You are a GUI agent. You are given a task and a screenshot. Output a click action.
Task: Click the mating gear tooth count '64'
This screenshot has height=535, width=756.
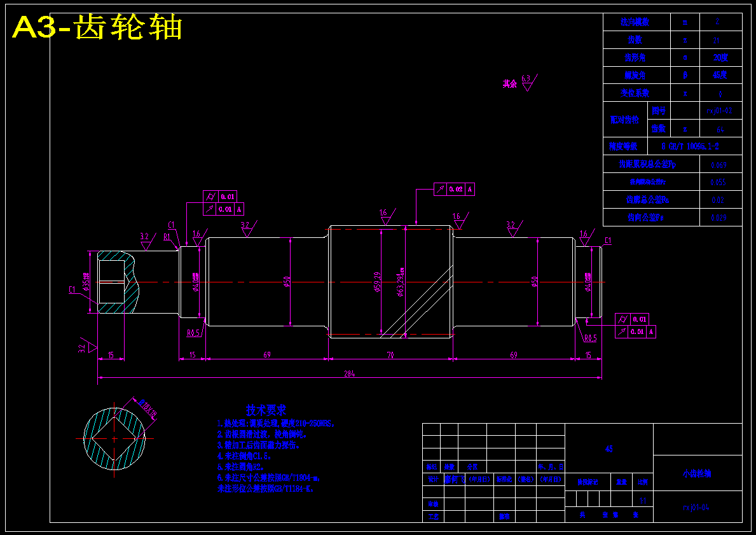point(720,129)
